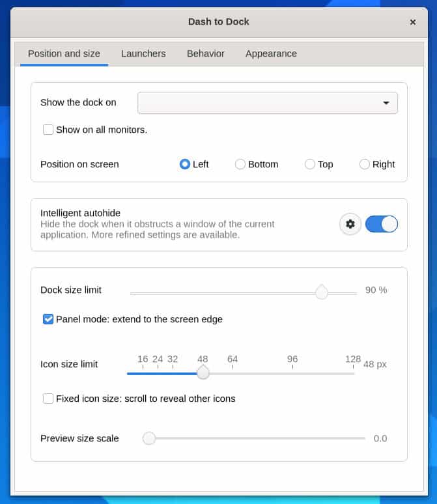Click the Dash to Dock title bar

219,22
